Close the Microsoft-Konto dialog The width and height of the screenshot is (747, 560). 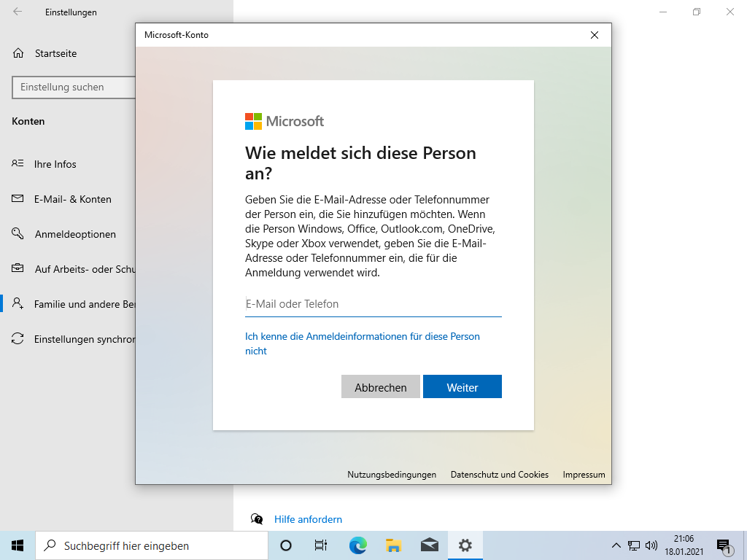(x=594, y=35)
